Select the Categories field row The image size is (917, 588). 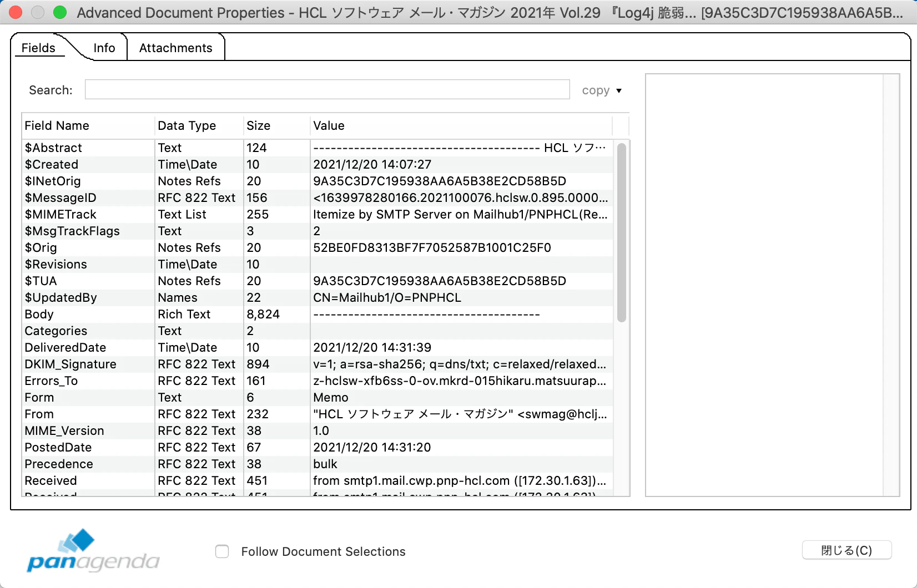pos(318,331)
